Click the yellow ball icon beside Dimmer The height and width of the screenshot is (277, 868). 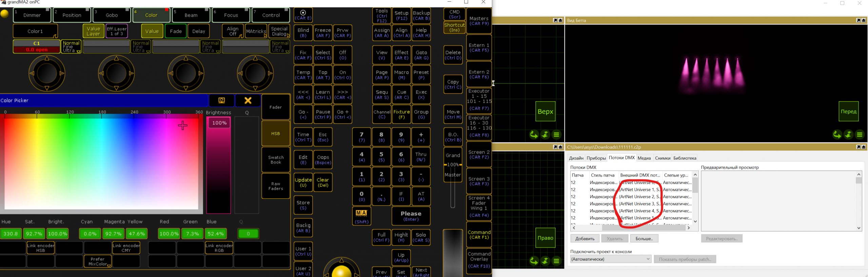(5, 14)
